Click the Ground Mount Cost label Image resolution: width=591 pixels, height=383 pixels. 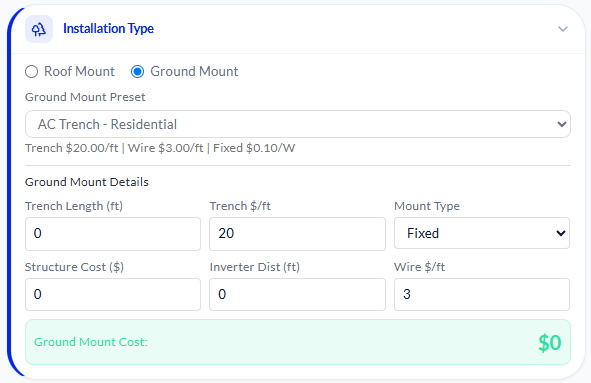(91, 342)
